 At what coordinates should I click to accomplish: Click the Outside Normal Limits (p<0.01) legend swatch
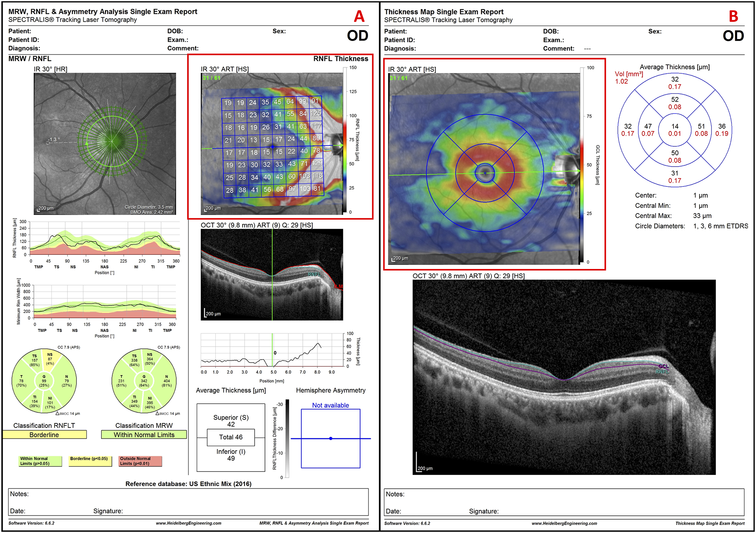click(141, 461)
